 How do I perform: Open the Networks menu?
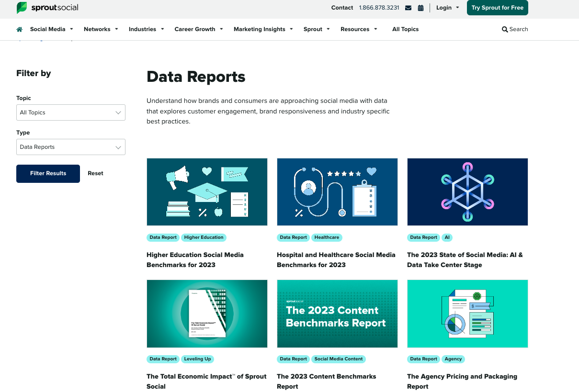point(97,29)
